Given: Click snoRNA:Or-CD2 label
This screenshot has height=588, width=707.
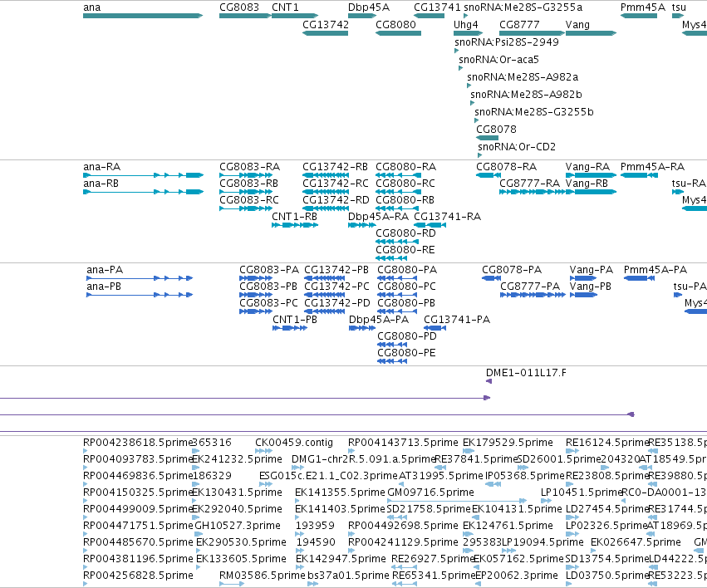Looking at the screenshot, I should coord(517,147).
